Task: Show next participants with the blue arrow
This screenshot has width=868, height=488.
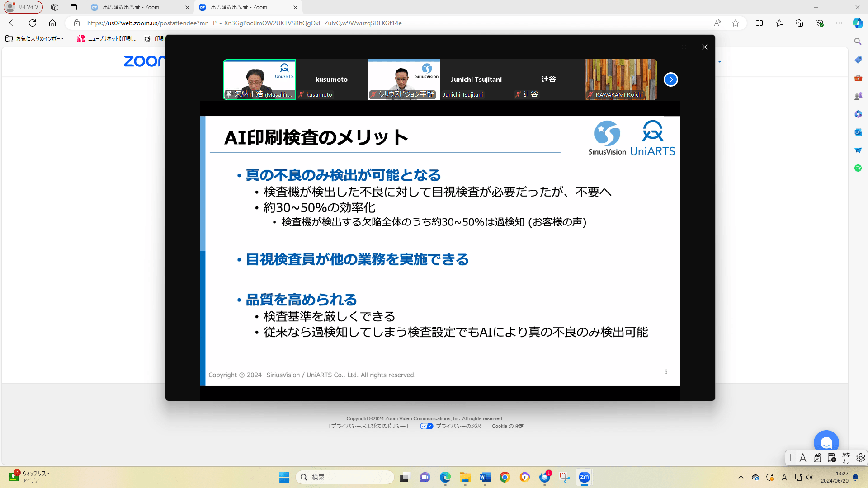Action: point(670,80)
